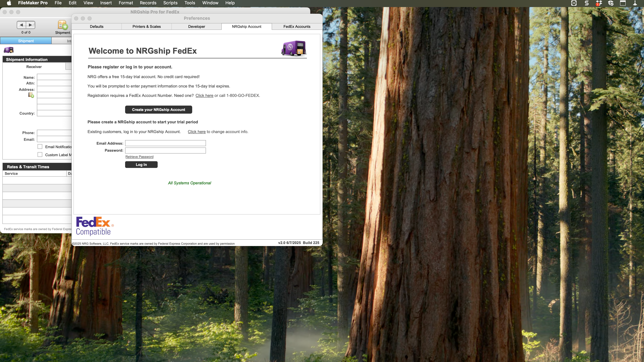Click the FedEx account 'Click here' link
The width and height of the screenshot is (644, 362).
204,95
